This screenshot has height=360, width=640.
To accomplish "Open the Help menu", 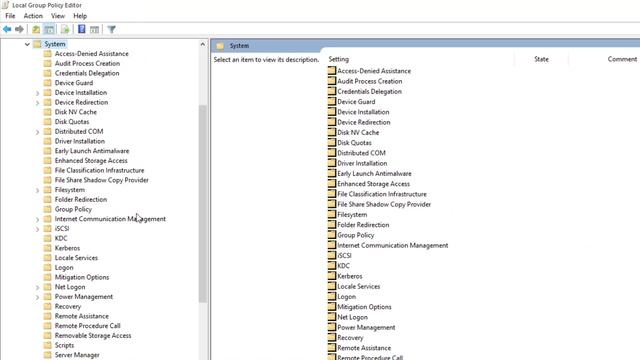I will tap(80, 16).
